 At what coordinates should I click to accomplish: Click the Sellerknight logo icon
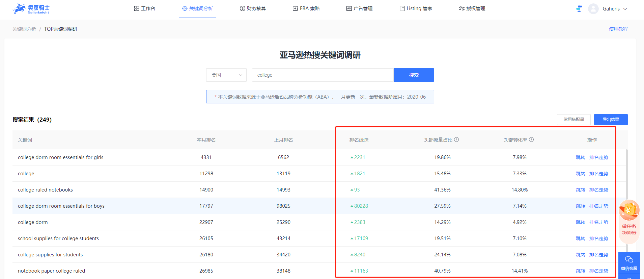coord(19,9)
